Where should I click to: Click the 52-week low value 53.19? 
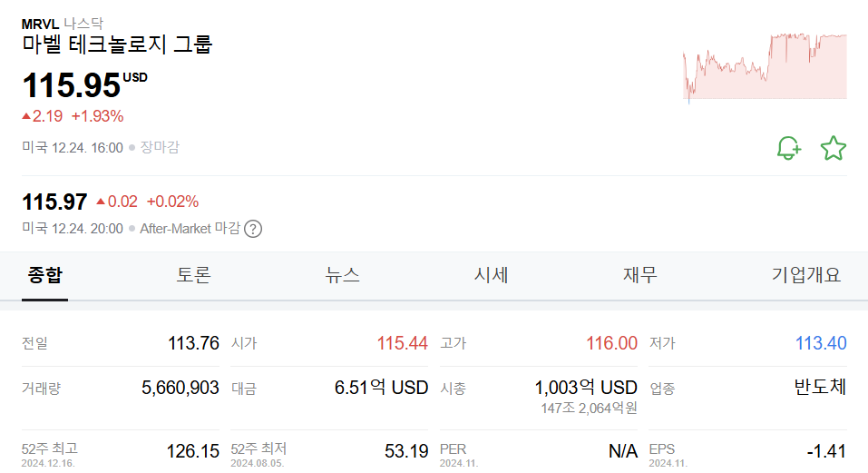[406, 451]
